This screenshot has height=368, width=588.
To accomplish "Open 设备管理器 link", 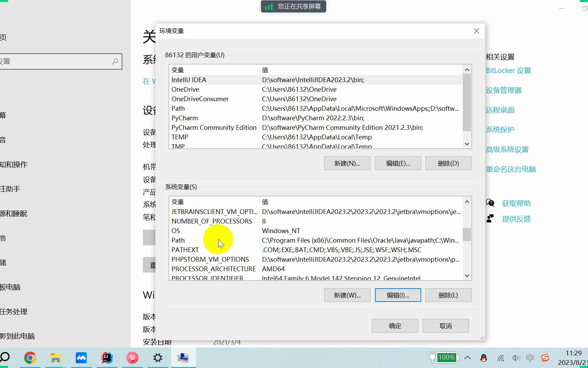I will (504, 90).
